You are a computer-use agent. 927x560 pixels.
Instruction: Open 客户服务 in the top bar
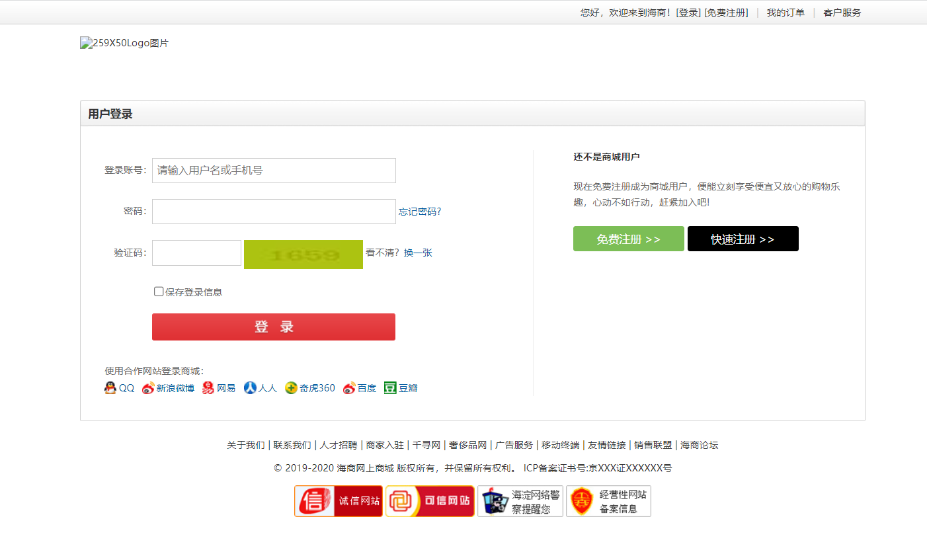[x=842, y=13]
